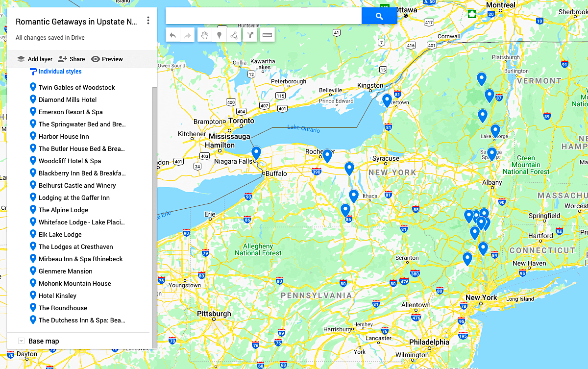Select The Dutchess Inn & Spa entry
Viewport: 588px width, 369px height.
[x=82, y=320]
